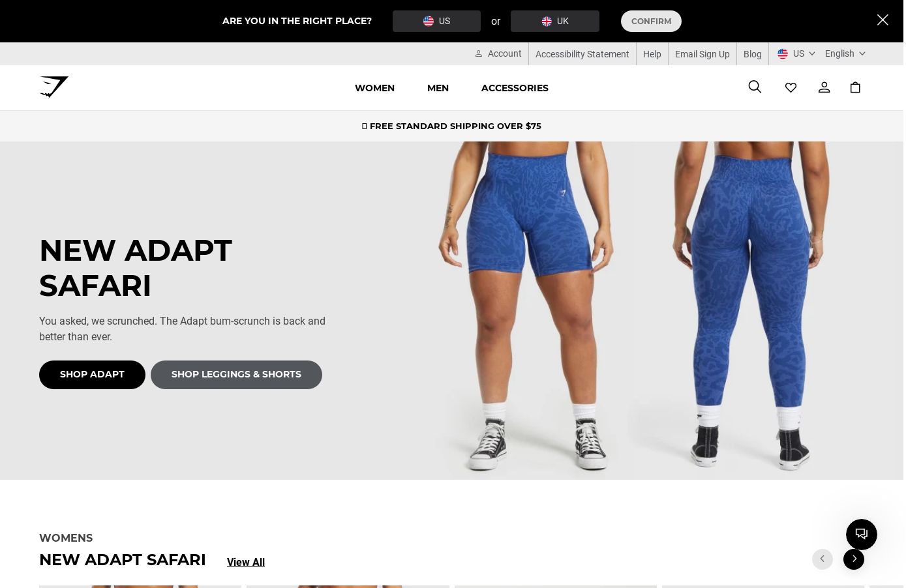Image resolution: width=906 pixels, height=588 pixels.
Task: Click the Gymshark logo
Action: coord(54,87)
